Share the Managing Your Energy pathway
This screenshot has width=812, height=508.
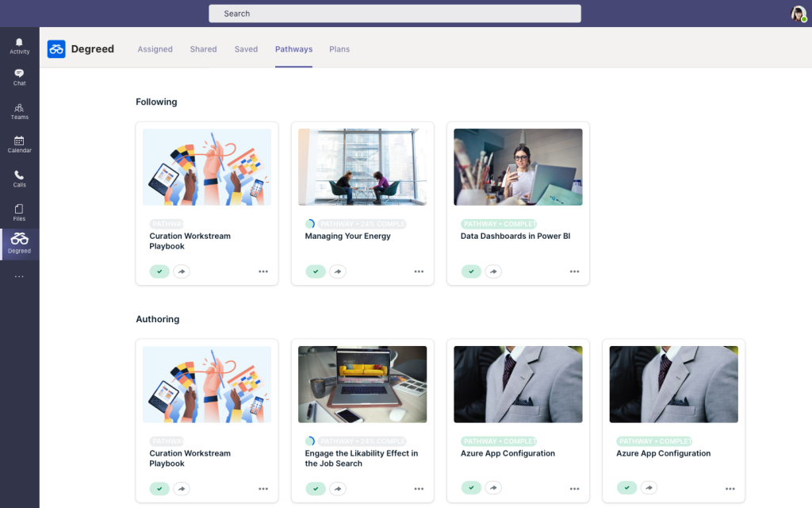(x=338, y=271)
